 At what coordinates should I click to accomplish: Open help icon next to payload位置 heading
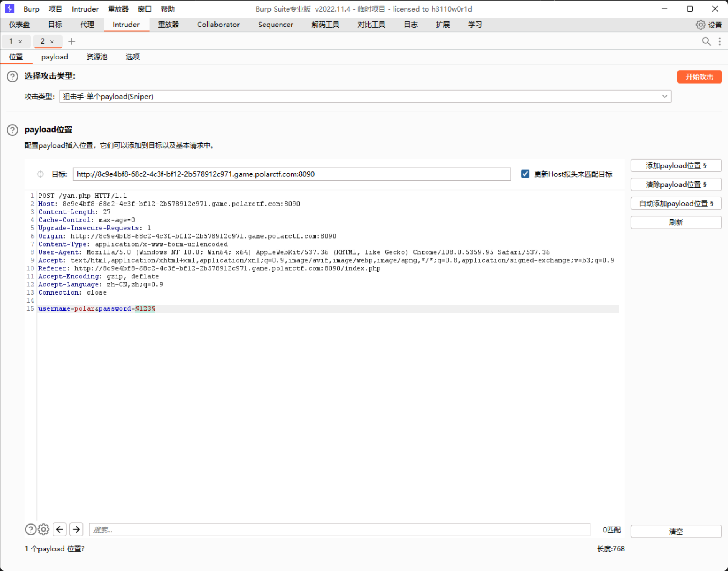pos(12,130)
